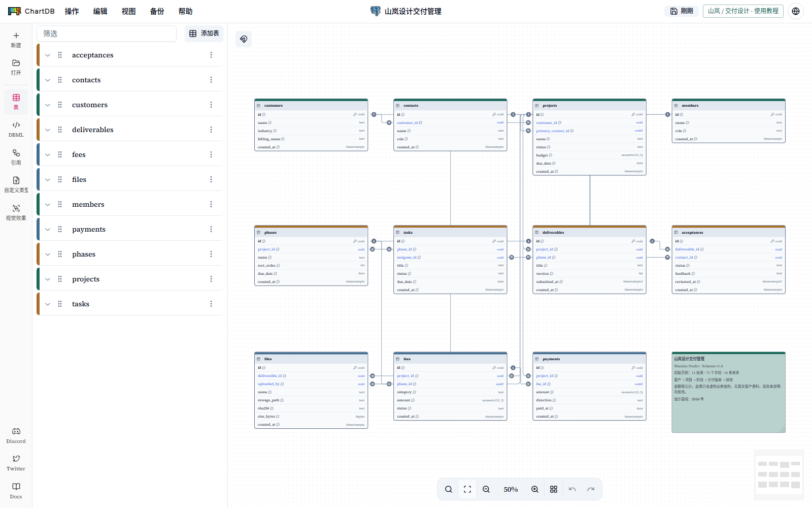
Task: Click the fit-to-screen icon in bottom toolbar
Action: click(x=467, y=489)
